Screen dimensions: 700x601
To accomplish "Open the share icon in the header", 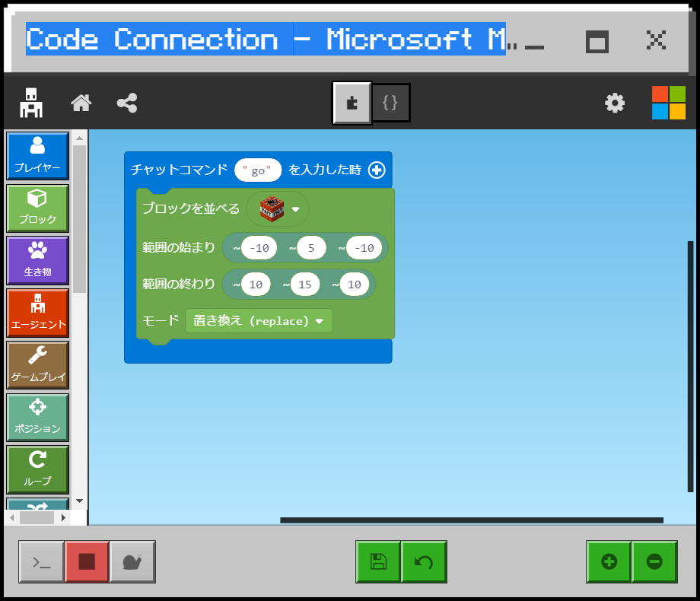I will [127, 101].
